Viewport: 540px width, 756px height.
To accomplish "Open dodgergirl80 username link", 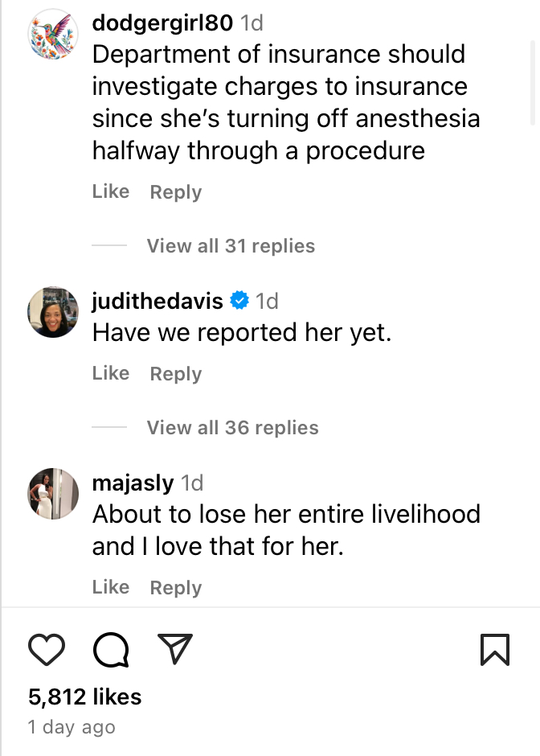I will click(163, 23).
